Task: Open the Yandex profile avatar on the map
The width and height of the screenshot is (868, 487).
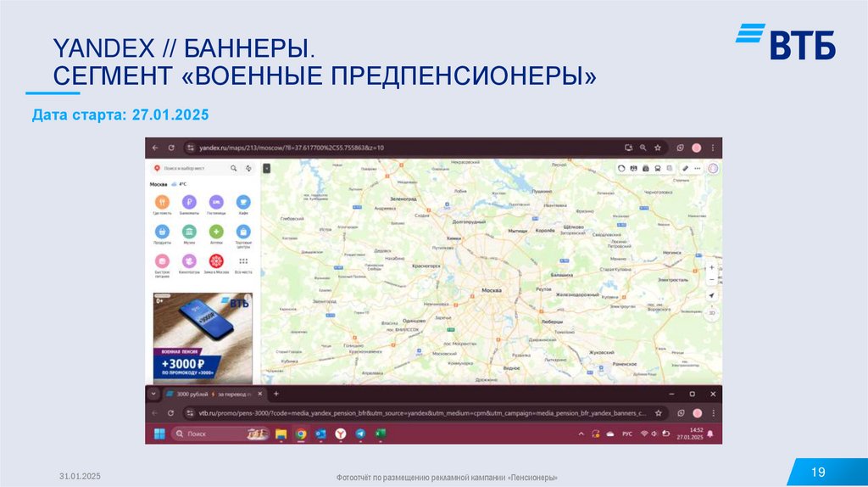Action: (713, 169)
